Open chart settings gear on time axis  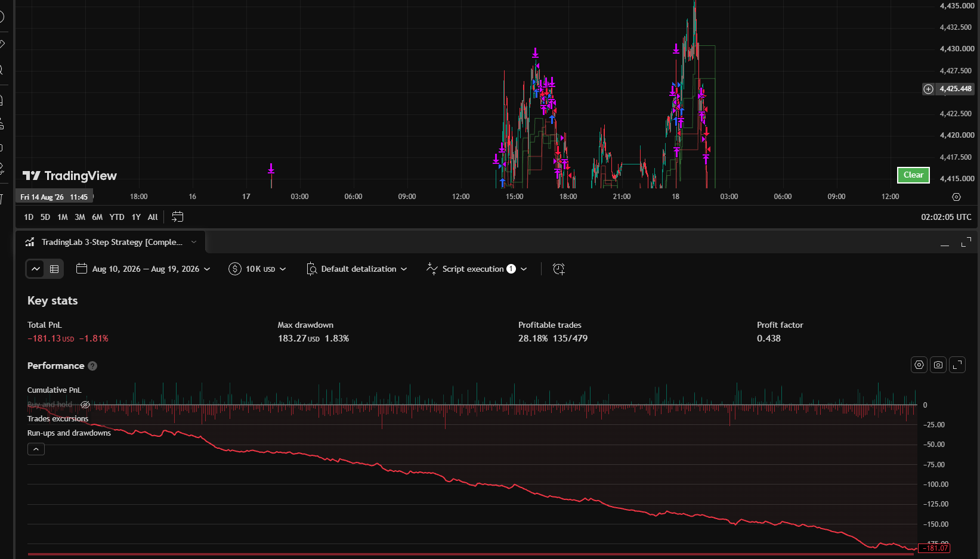[956, 197]
